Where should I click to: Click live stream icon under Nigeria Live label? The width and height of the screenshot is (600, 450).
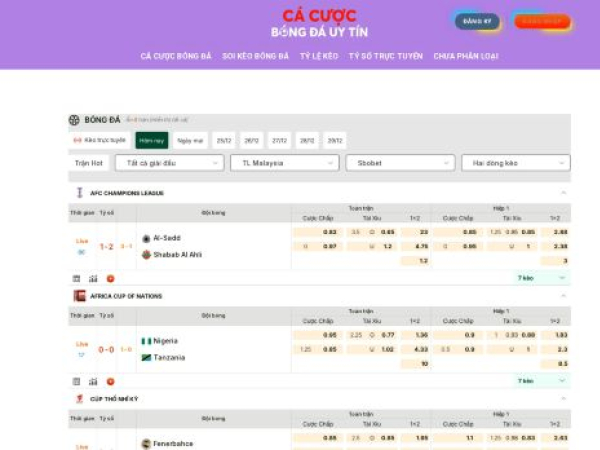(81, 355)
